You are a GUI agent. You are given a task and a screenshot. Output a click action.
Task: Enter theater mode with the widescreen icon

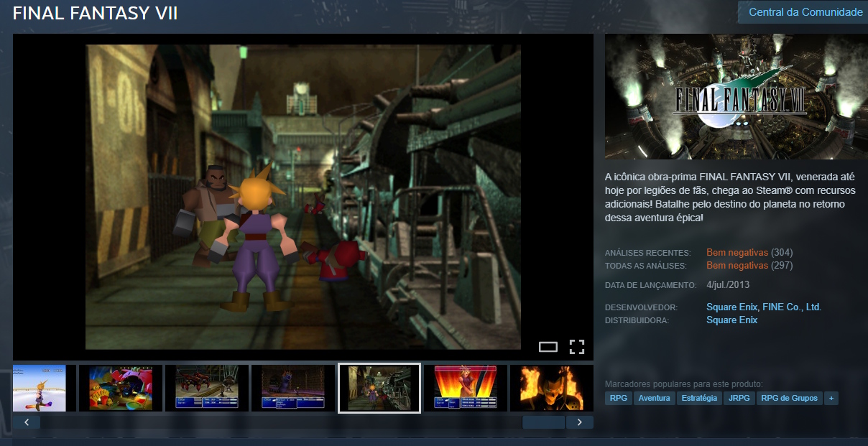548,346
